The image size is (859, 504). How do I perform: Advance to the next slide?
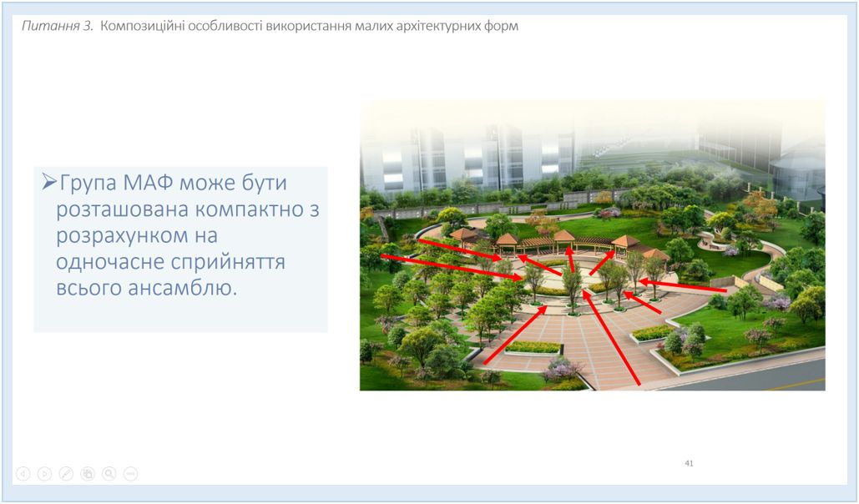point(44,474)
